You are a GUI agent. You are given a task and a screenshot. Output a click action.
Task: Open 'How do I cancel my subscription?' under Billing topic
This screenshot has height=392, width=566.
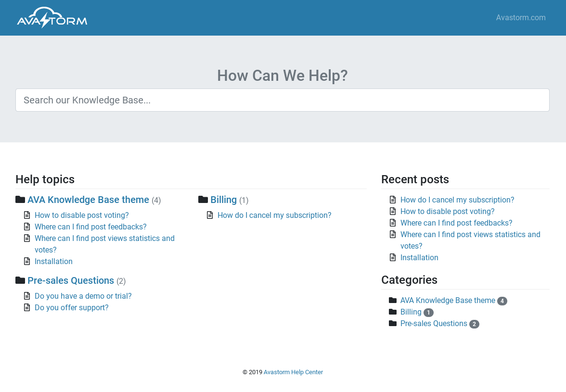point(274,215)
